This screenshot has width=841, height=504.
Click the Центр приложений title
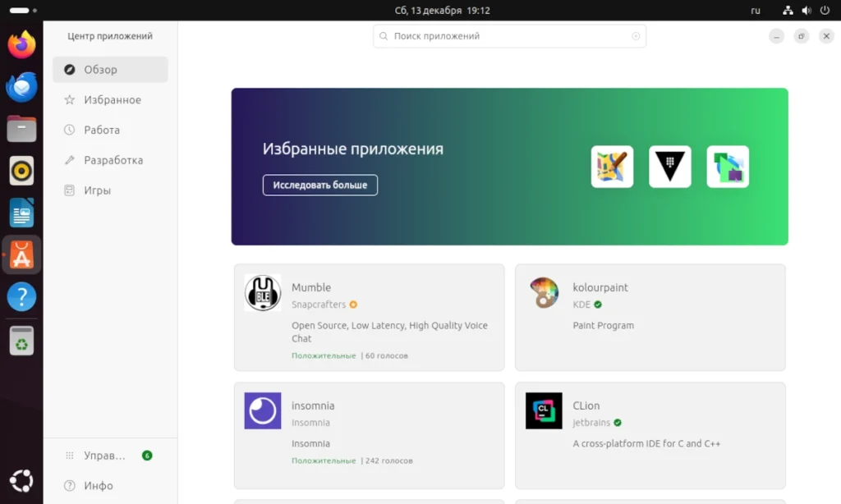[110, 36]
